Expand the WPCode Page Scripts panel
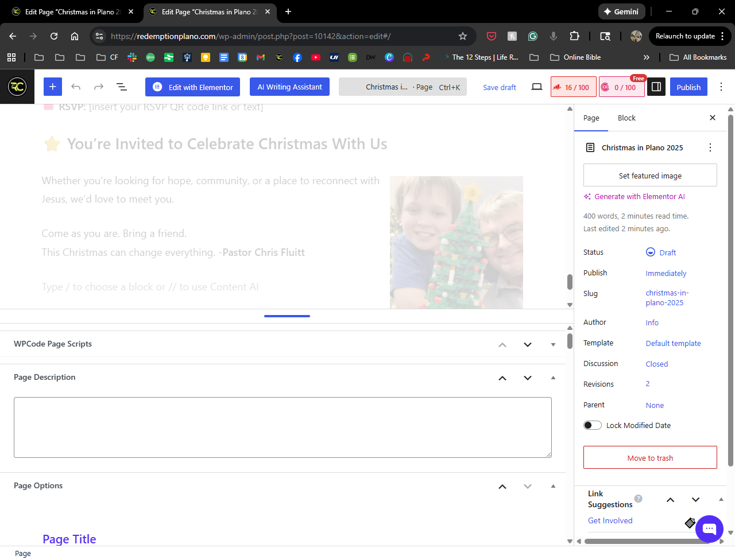Viewport: 735px width, 560px height. (553, 345)
